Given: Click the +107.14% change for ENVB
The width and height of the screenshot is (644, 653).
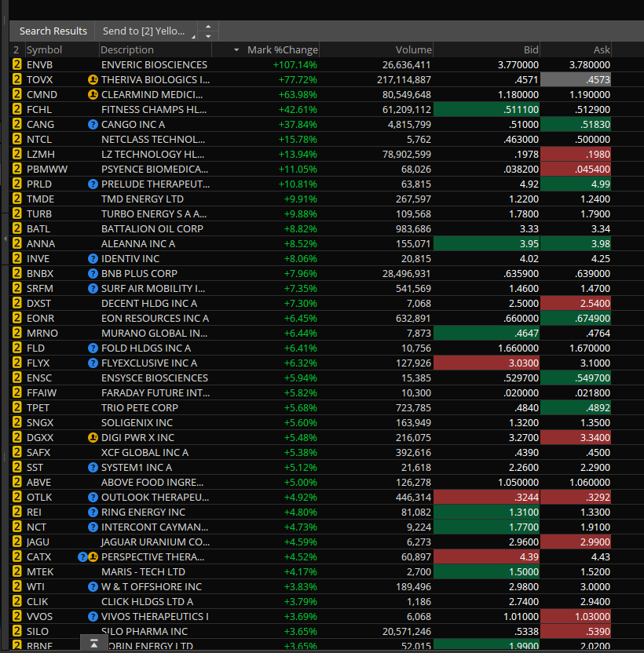Looking at the screenshot, I should coord(295,64).
